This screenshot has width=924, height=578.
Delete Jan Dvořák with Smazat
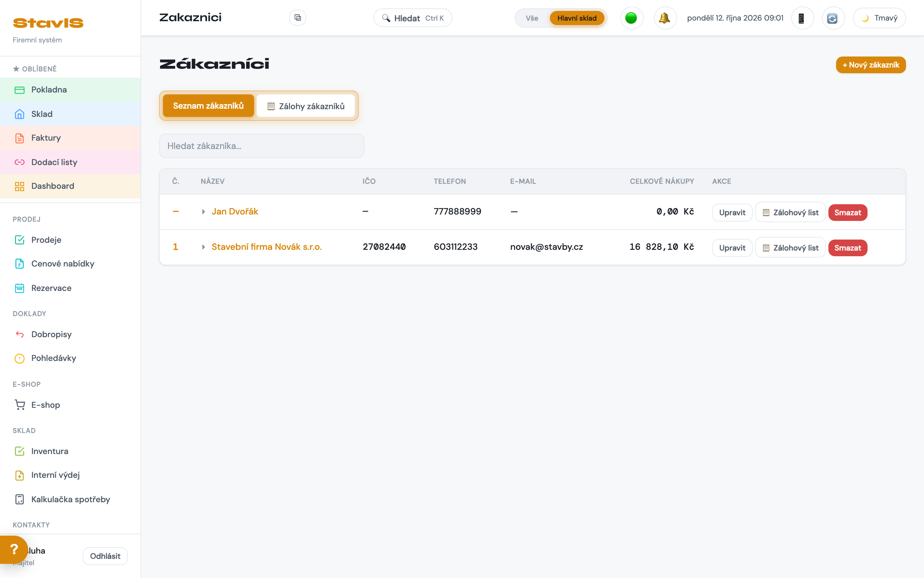(848, 213)
